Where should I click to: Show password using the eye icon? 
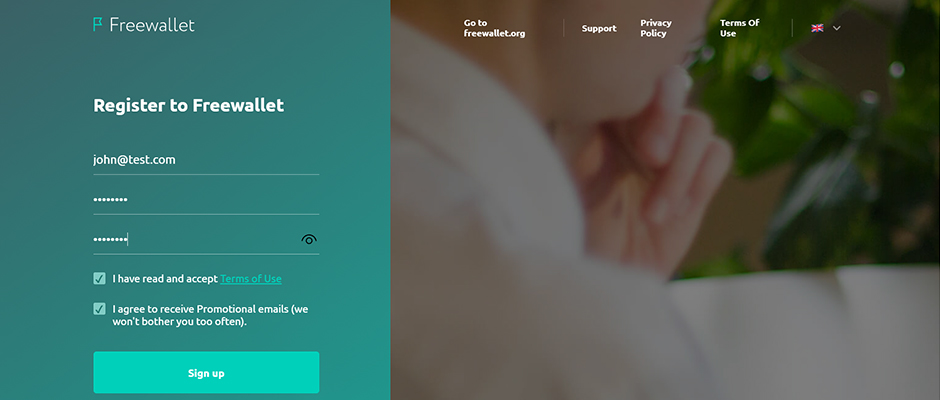point(309,240)
